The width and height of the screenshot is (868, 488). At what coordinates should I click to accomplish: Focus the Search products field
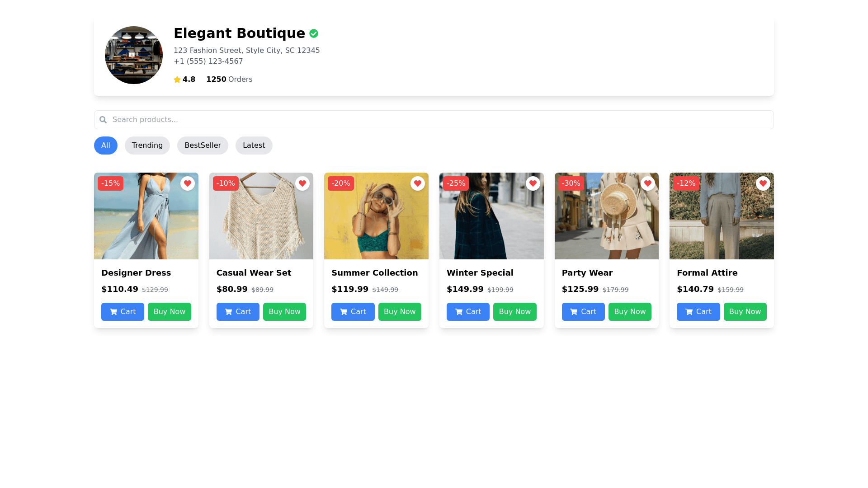434,120
